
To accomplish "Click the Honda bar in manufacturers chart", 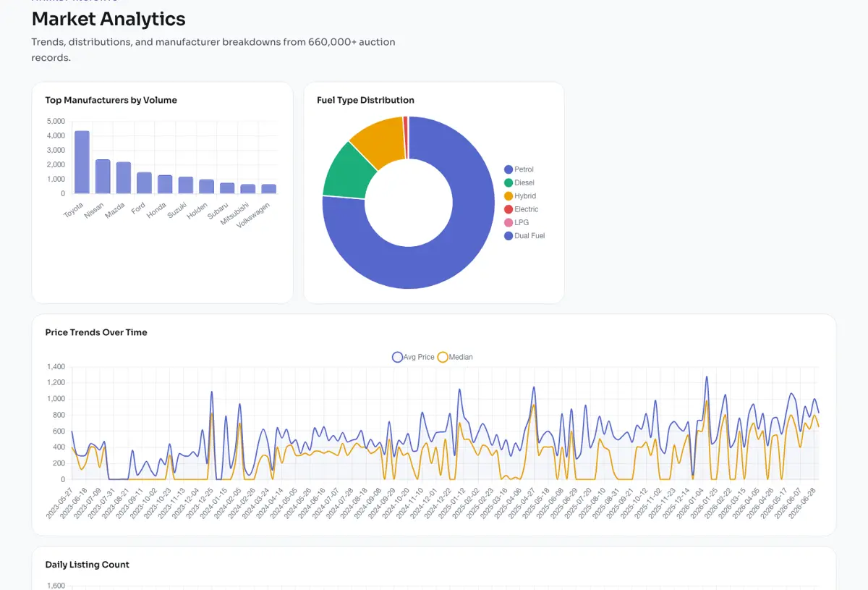I will pos(165,185).
